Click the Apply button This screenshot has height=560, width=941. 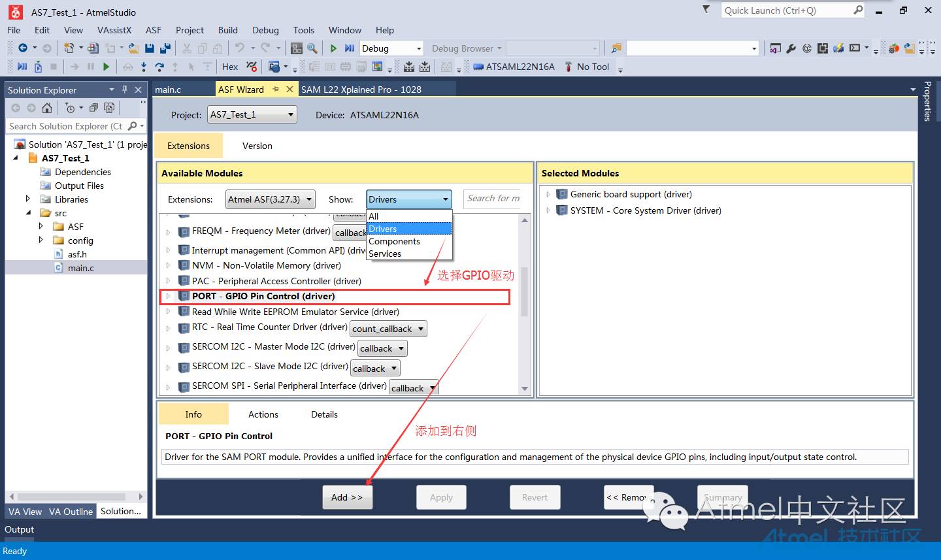(x=441, y=497)
